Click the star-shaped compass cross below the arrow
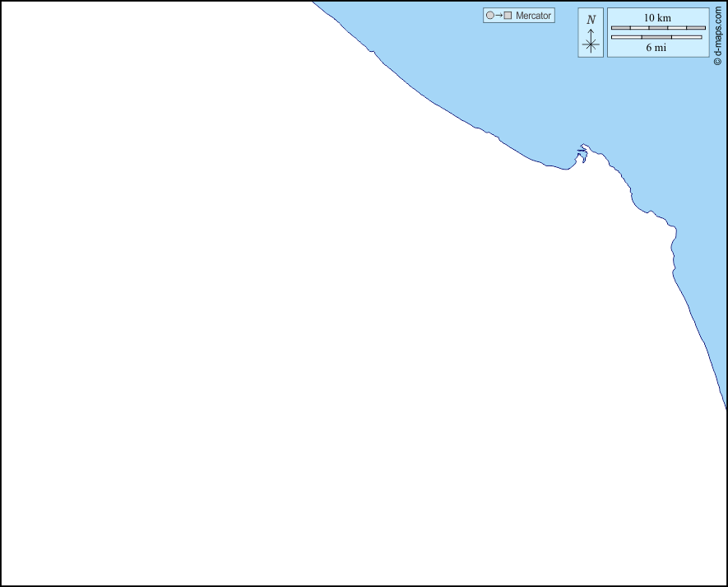This screenshot has width=728, height=587. [x=591, y=45]
